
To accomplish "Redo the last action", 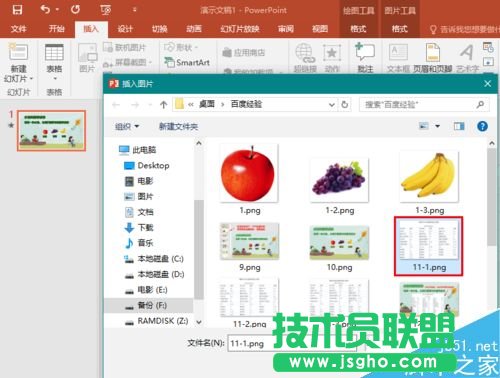I will click(75, 9).
